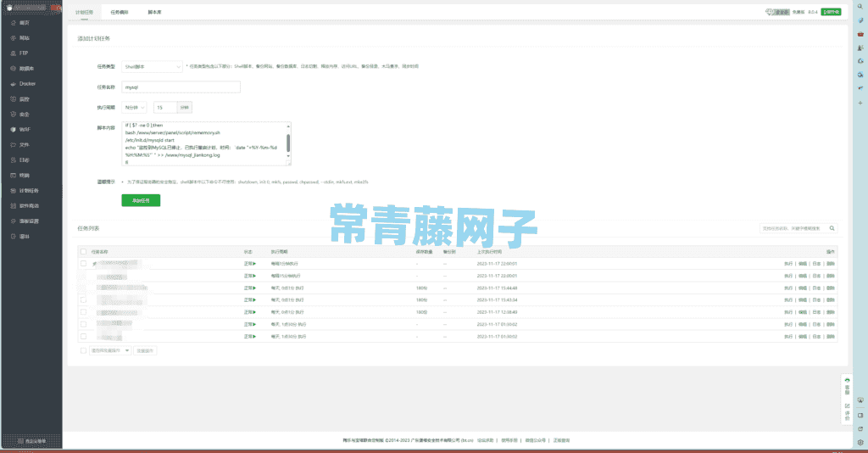The width and height of the screenshot is (868, 453).
Task: Tick the select-all checkbox in the table header
Action: coord(84,251)
